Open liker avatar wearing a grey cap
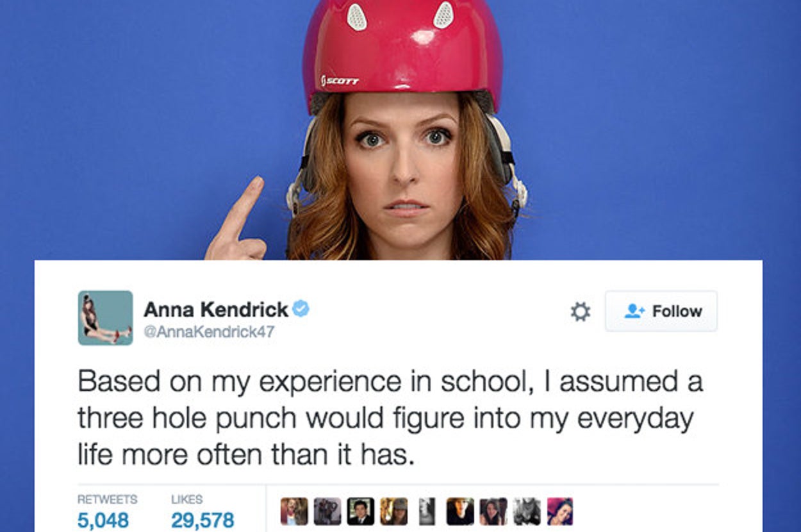801x532 pixels. [x=393, y=511]
